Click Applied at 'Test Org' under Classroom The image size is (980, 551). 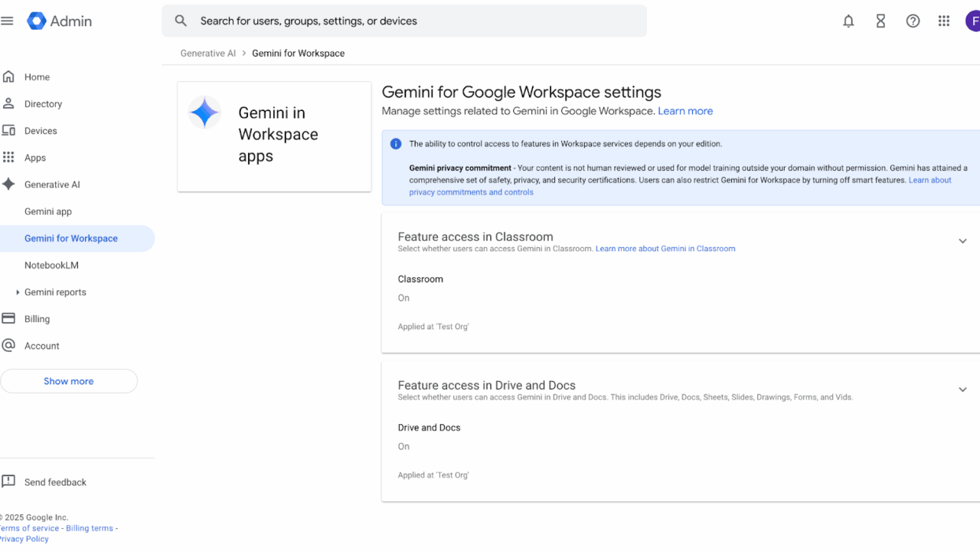433,327
